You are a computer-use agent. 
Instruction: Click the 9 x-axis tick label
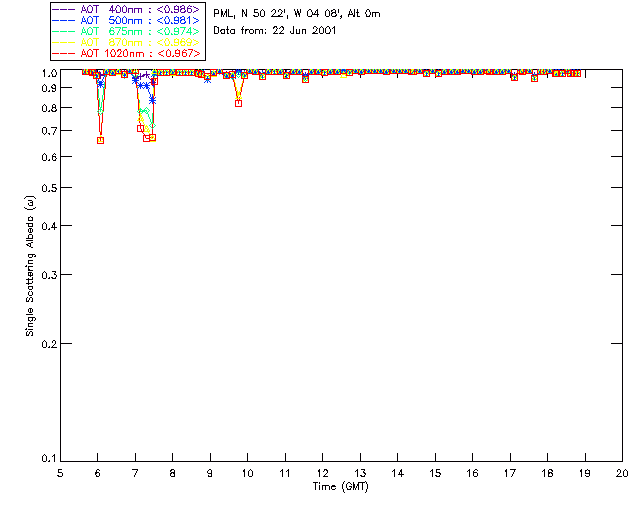(210, 473)
